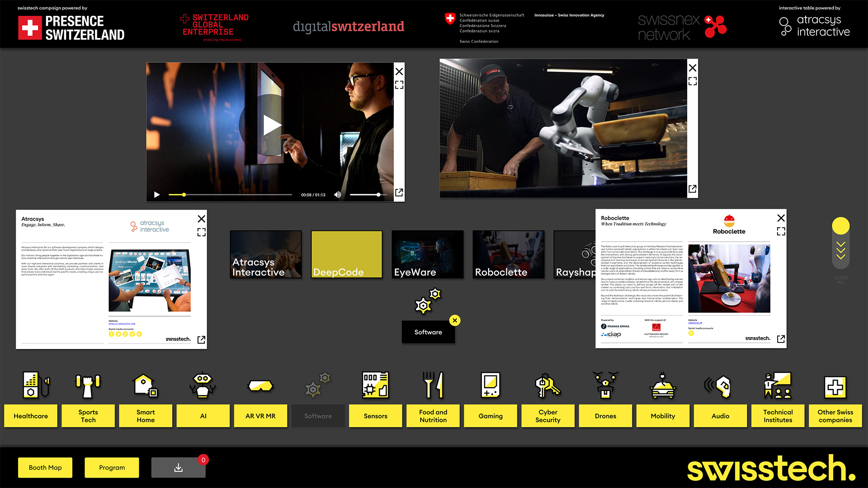Click the down chevrons on close-all slider
The height and width of the screenshot is (488, 868).
click(840, 251)
